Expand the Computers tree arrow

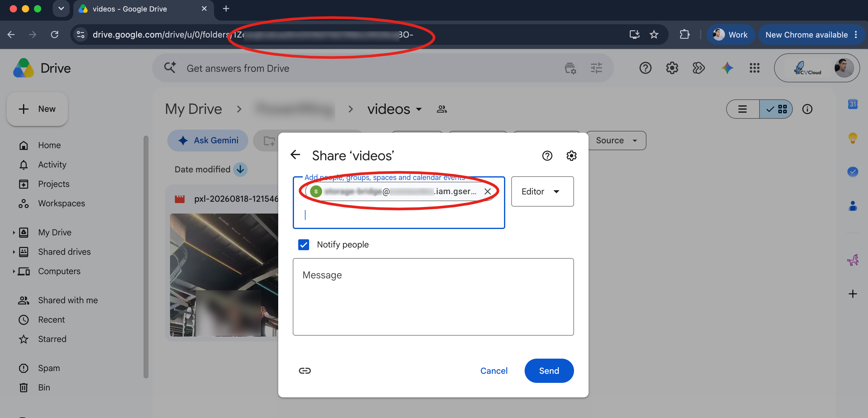13,271
